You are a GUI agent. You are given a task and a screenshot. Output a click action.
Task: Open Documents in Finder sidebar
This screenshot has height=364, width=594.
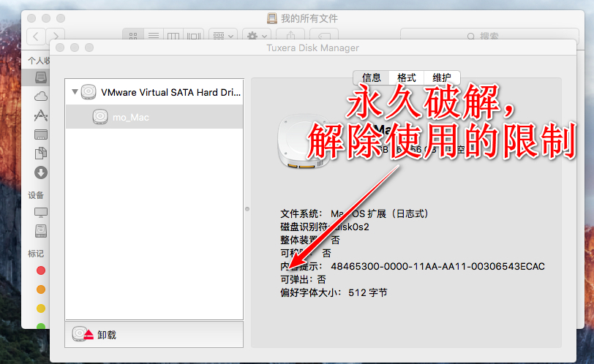pyautogui.click(x=40, y=153)
